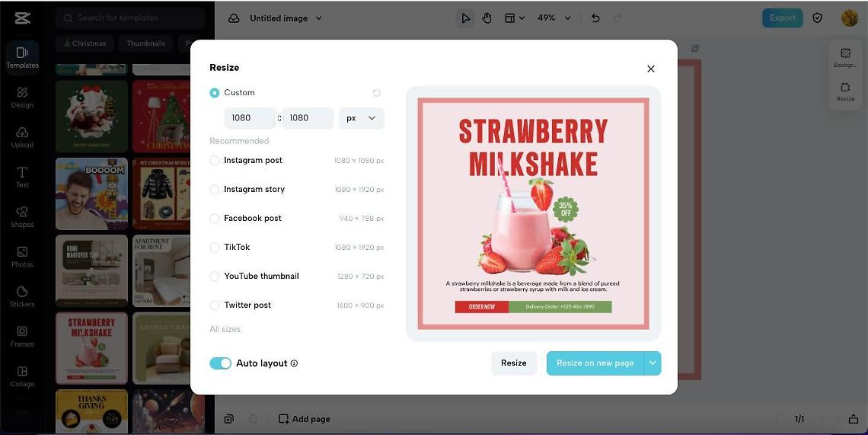Open the Shapes sidebar panel

click(22, 216)
